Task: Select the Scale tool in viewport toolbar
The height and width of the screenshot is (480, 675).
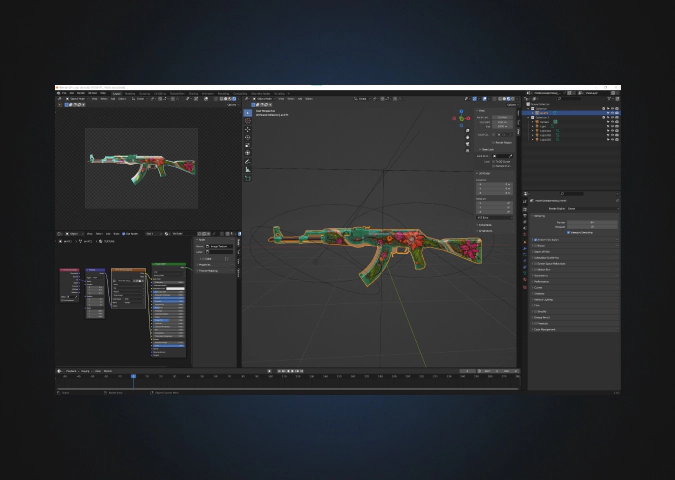Action: click(x=248, y=145)
